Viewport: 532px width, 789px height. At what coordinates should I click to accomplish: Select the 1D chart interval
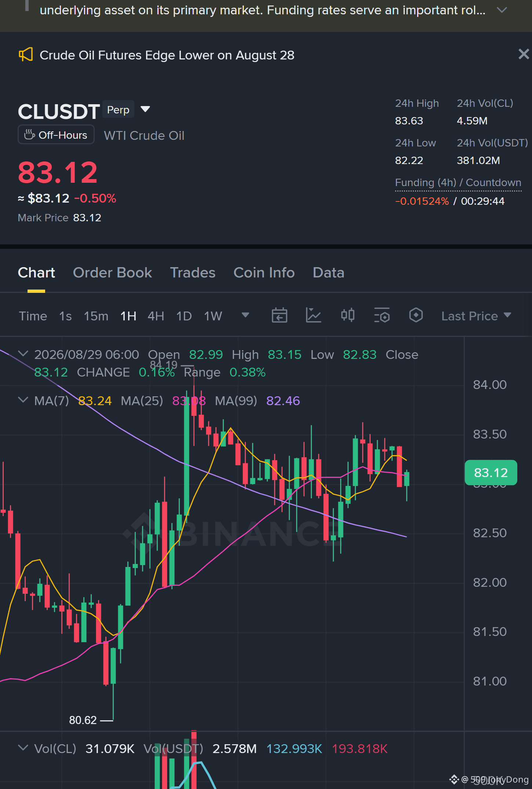point(184,316)
